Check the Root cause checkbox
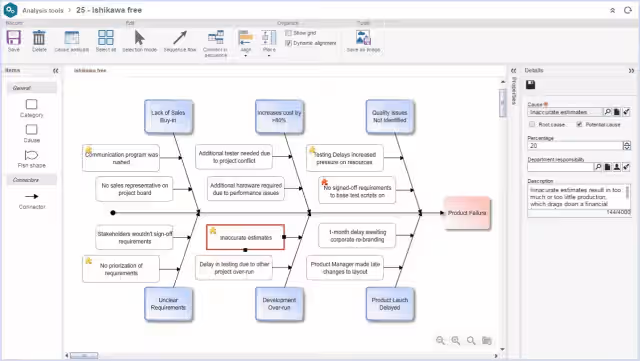The image size is (640, 361). [x=532, y=124]
